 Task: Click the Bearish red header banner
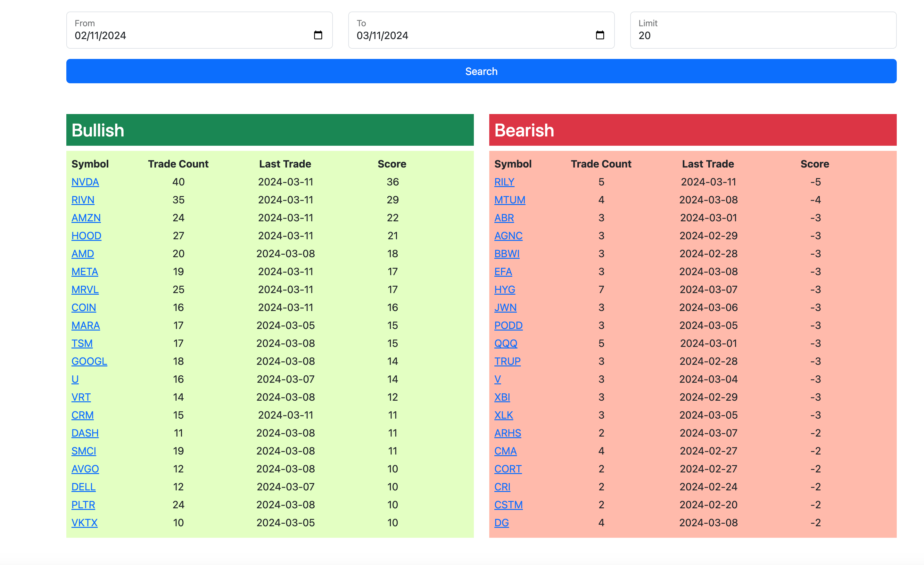coord(692,130)
